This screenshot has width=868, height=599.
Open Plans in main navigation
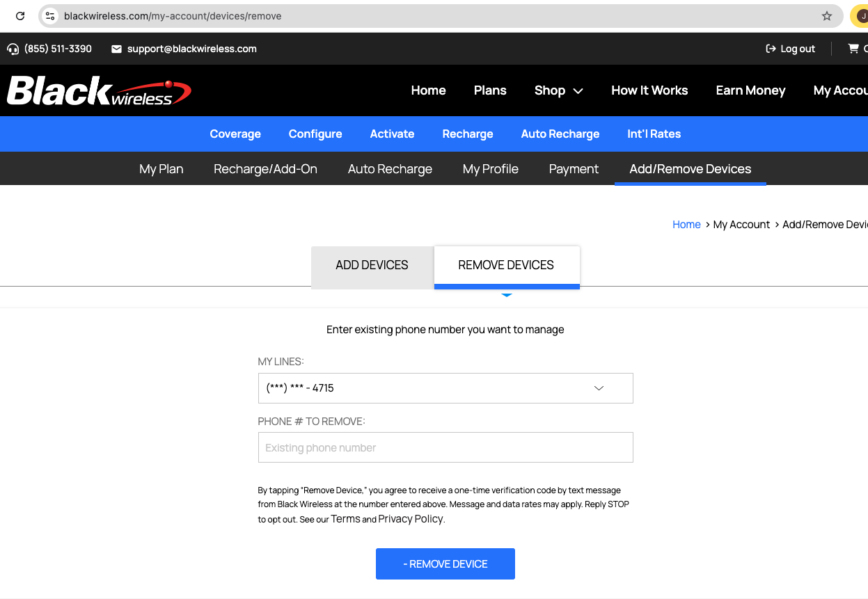pos(490,90)
